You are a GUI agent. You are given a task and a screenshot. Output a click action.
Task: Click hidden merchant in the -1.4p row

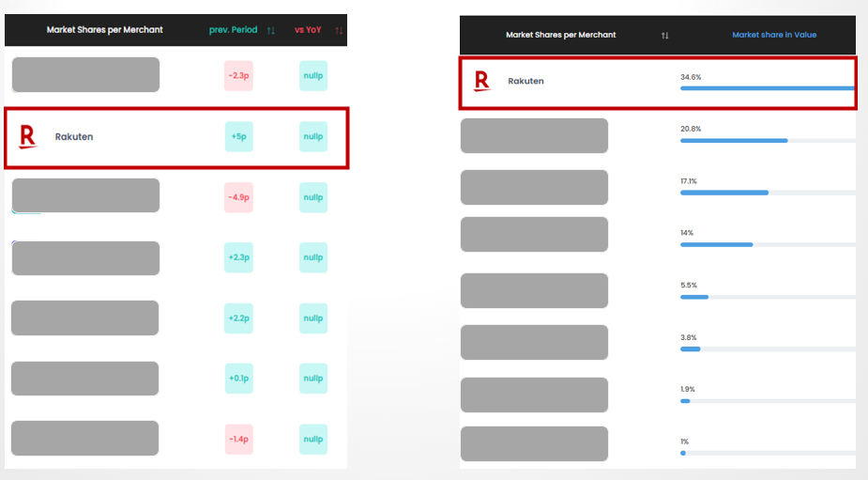[x=84, y=439]
